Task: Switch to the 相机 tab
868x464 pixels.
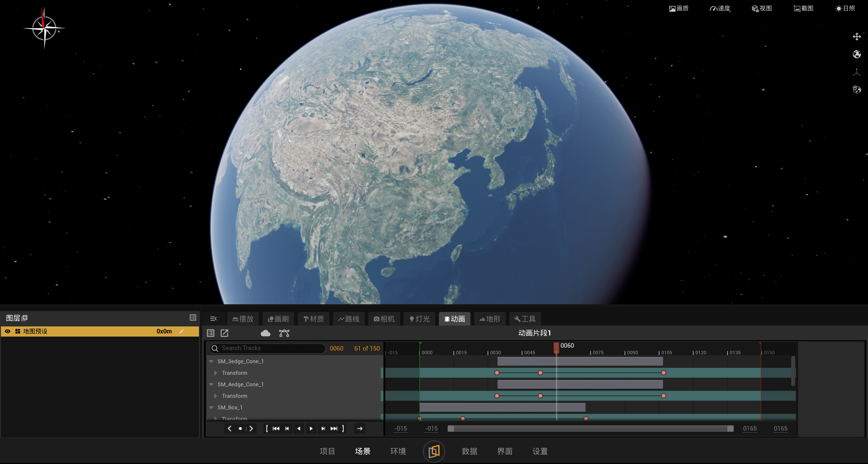Action: [384, 319]
